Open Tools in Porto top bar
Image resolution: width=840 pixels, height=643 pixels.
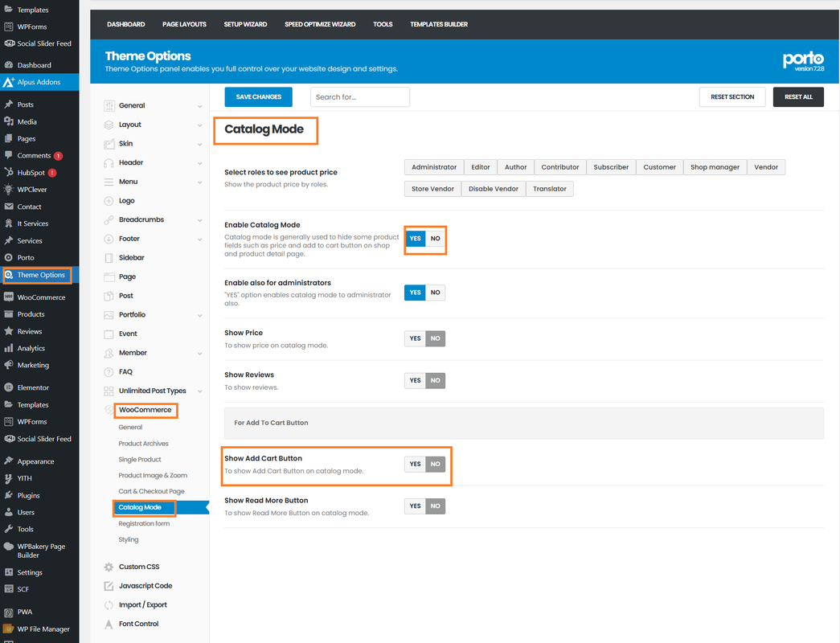pyautogui.click(x=383, y=25)
